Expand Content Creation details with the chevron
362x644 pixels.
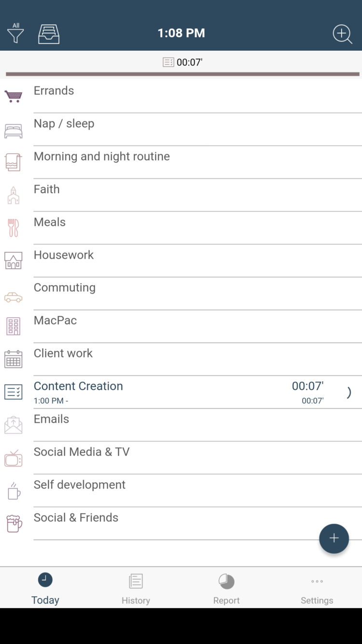tap(349, 392)
